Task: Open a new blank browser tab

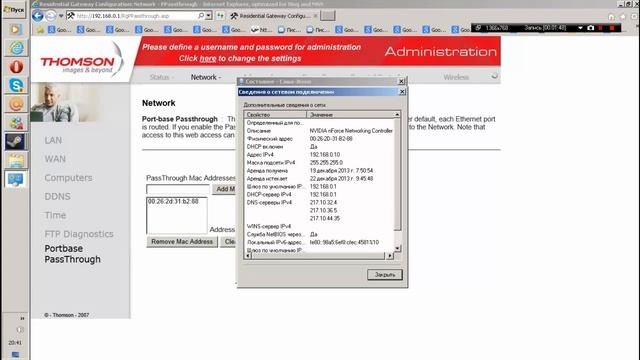Action: (x=327, y=16)
